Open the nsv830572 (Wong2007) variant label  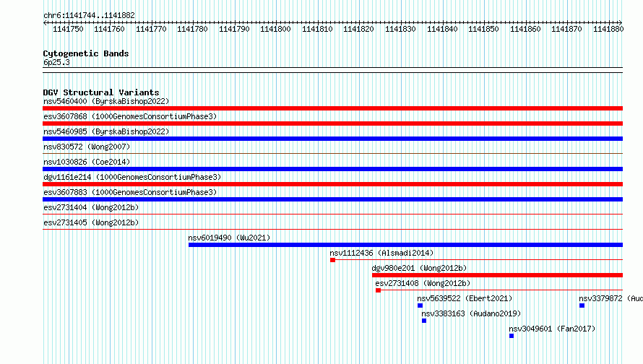pyautogui.click(x=87, y=147)
